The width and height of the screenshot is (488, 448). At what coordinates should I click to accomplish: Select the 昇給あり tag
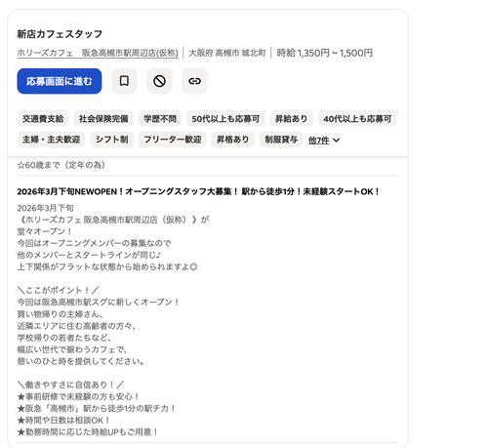click(292, 119)
